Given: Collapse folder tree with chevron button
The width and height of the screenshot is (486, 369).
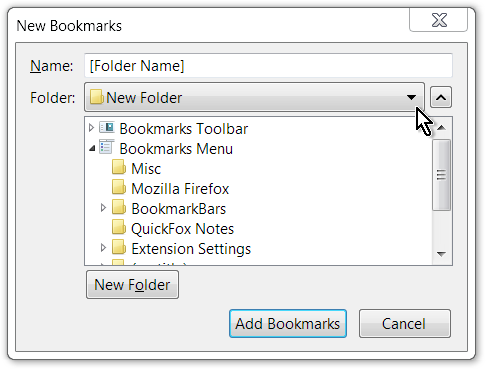Looking at the screenshot, I should tap(441, 97).
